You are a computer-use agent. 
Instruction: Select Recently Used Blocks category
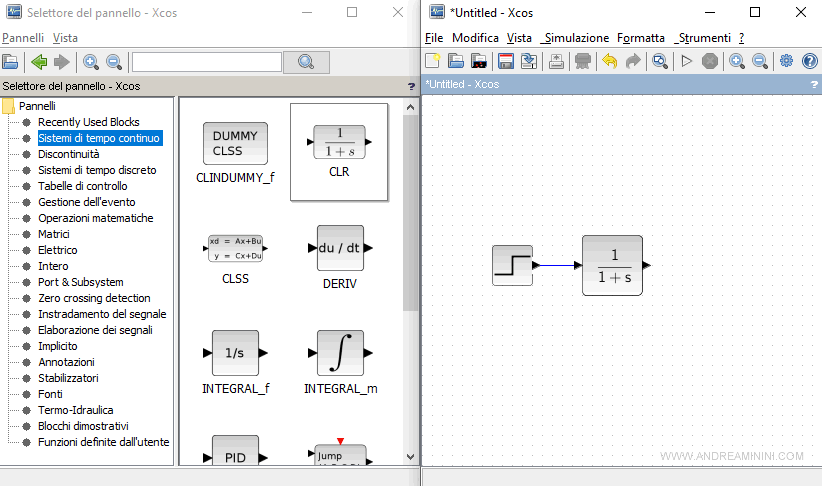pyautogui.click(x=89, y=122)
